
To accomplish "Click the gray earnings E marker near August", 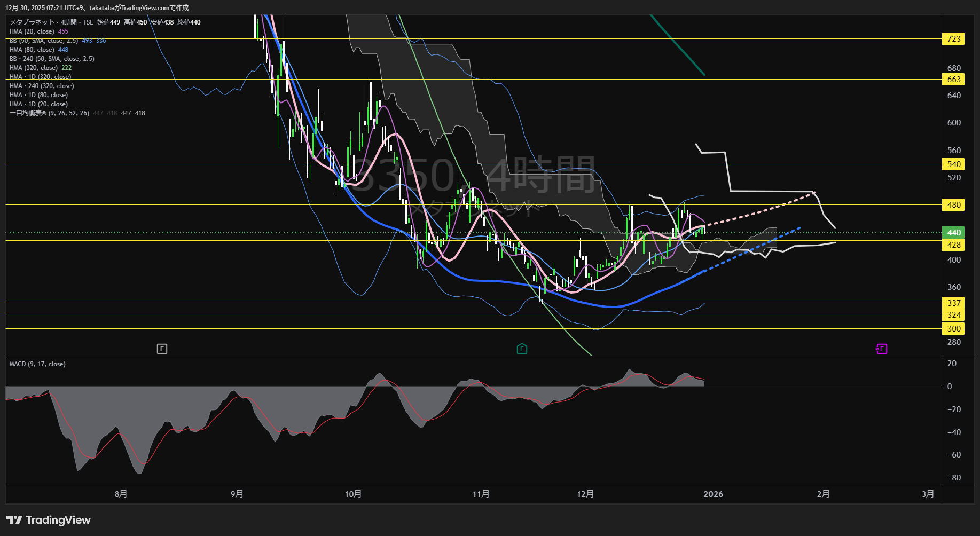I will (162, 349).
